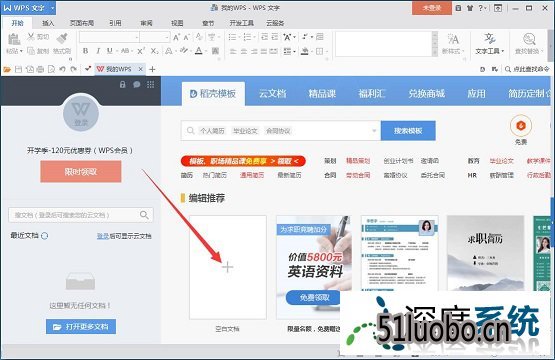Click the 打开更多文档 button
555x360 pixels.
tap(81, 326)
